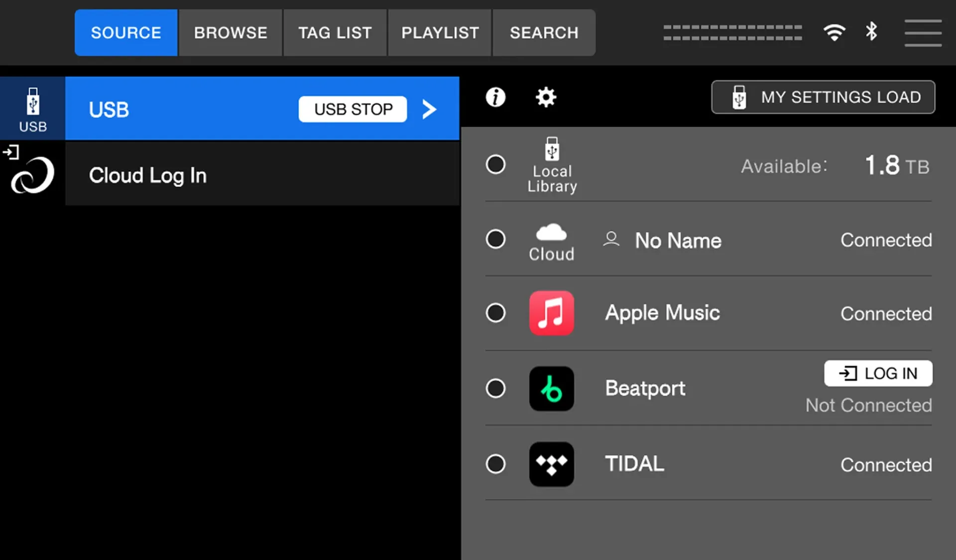Screen dimensions: 956x560
Task: Switch to the BROWSE tab
Action: tap(231, 33)
